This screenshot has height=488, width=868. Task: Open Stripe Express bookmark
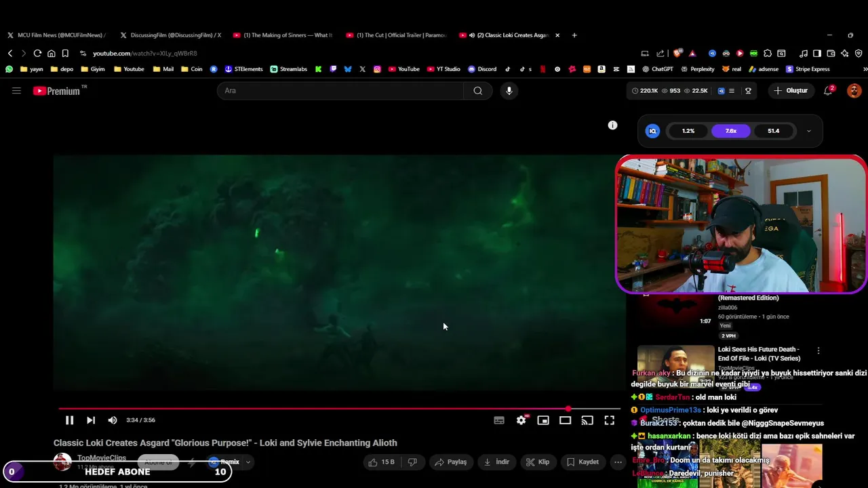pyautogui.click(x=808, y=69)
